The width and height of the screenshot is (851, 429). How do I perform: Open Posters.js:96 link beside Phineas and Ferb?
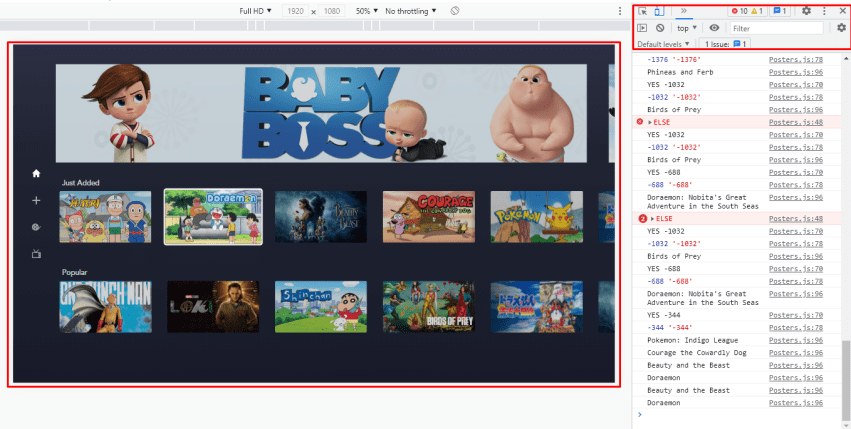[x=796, y=72]
